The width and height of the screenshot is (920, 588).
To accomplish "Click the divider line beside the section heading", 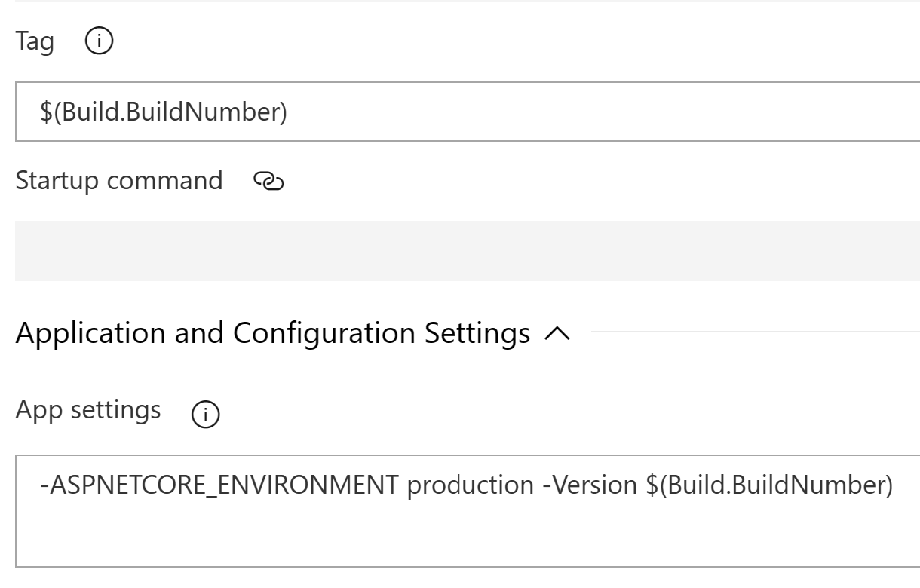I will 756,330.
